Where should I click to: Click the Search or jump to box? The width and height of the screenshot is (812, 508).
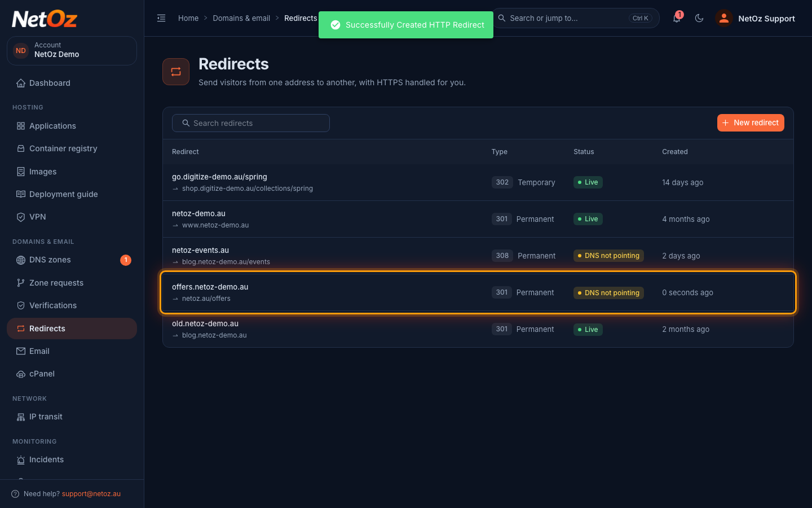click(x=576, y=18)
